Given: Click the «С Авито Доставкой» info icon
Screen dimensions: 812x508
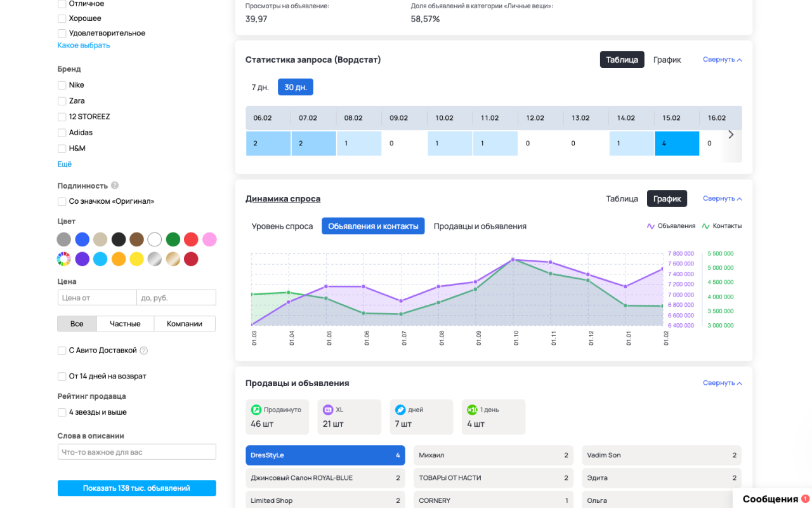Looking at the screenshot, I should pyautogui.click(x=143, y=350).
